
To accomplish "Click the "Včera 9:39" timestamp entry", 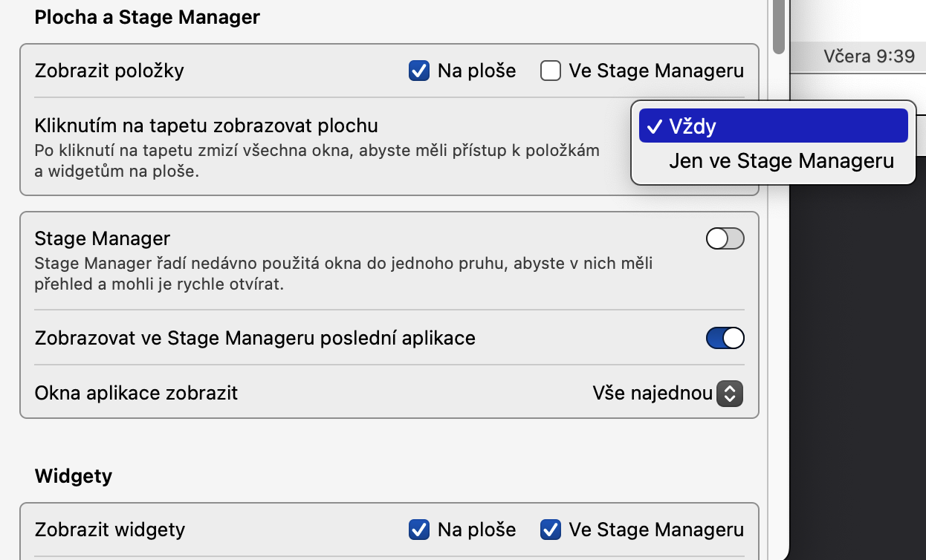I will click(x=869, y=56).
